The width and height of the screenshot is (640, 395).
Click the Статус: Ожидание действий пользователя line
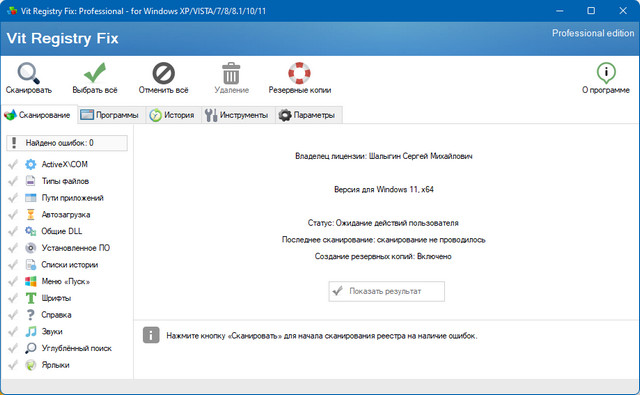pos(383,223)
